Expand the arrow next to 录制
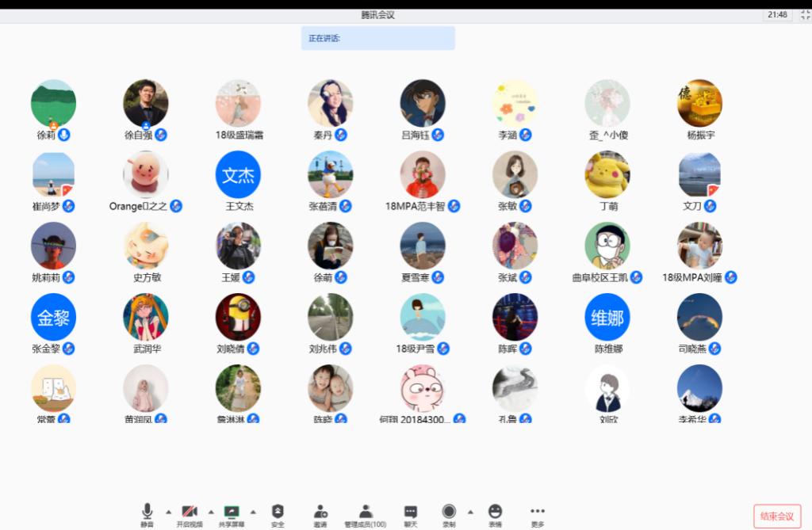Screen dimensions: 812x530 (470, 511)
